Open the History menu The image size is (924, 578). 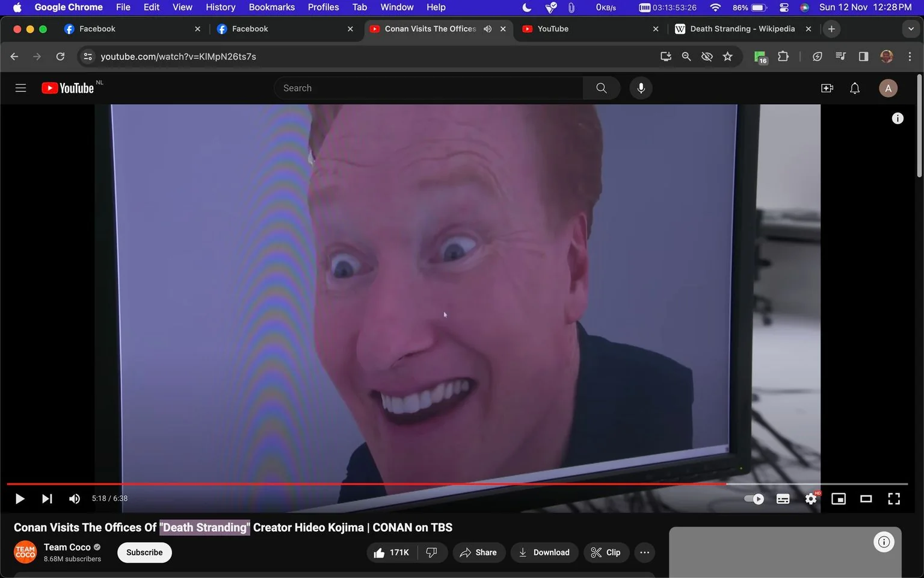click(x=220, y=7)
